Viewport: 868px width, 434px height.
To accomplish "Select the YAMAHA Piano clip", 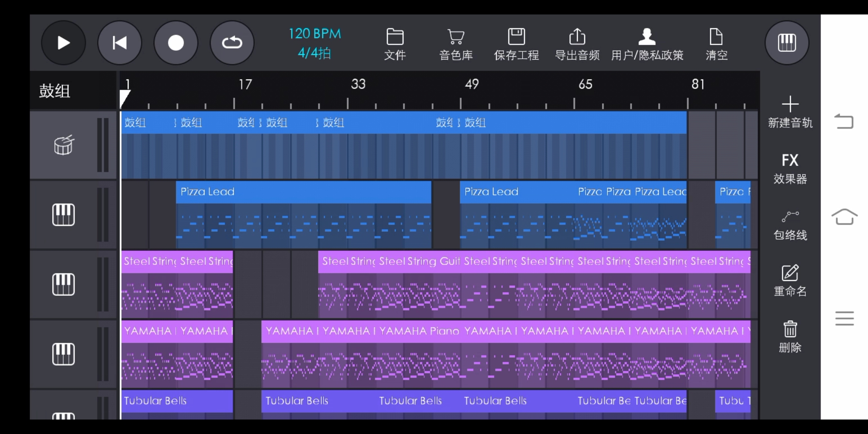I will click(418, 354).
